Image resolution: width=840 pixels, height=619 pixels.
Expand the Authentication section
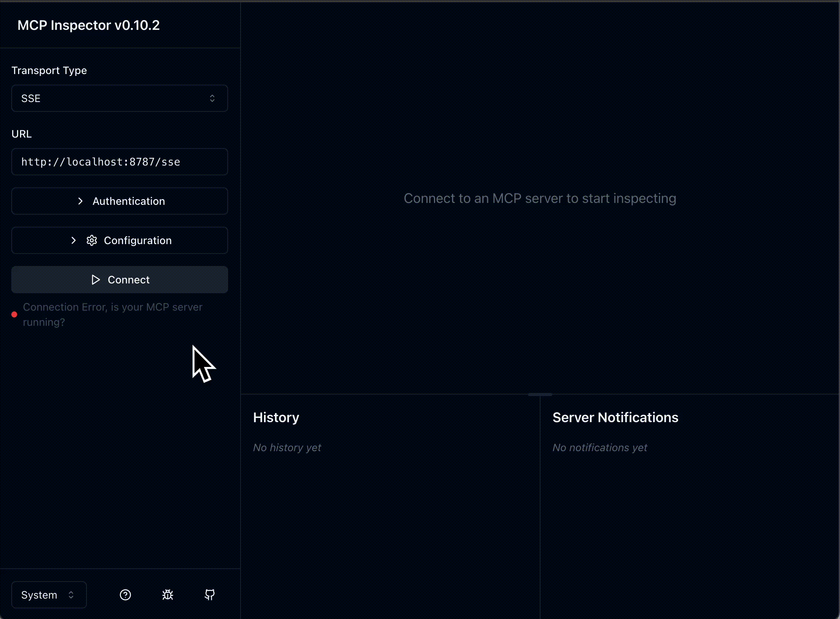[x=120, y=201]
